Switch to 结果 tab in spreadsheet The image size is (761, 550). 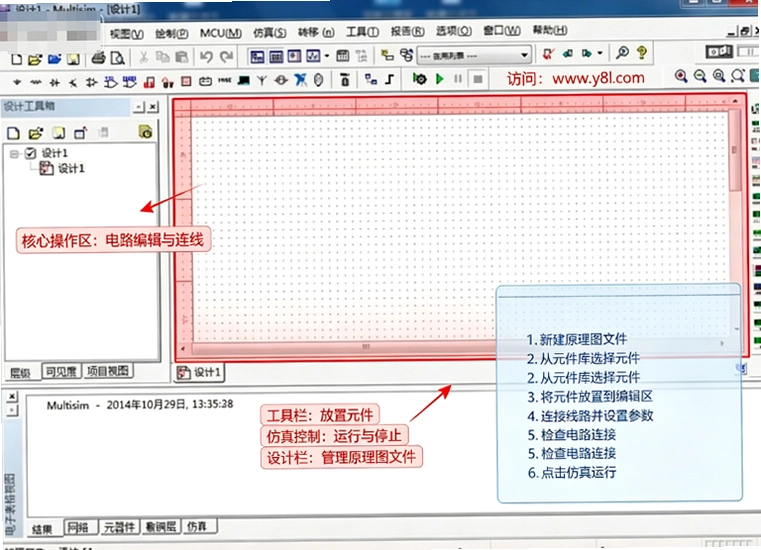click(42, 529)
